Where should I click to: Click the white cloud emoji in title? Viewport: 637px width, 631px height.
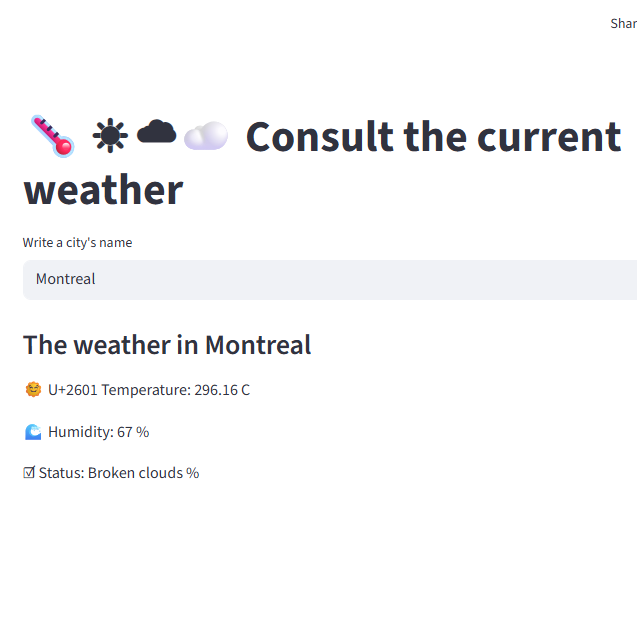pyautogui.click(x=205, y=135)
